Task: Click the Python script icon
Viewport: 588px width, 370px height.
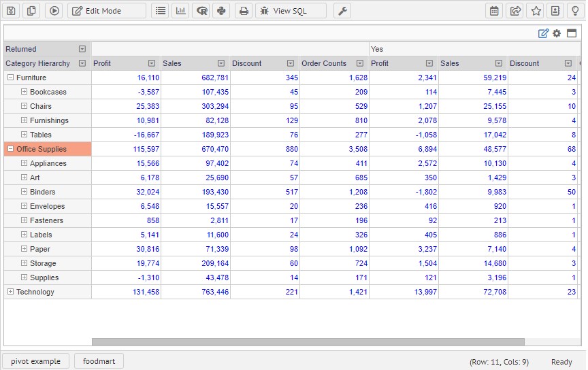Action: click(220, 11)
